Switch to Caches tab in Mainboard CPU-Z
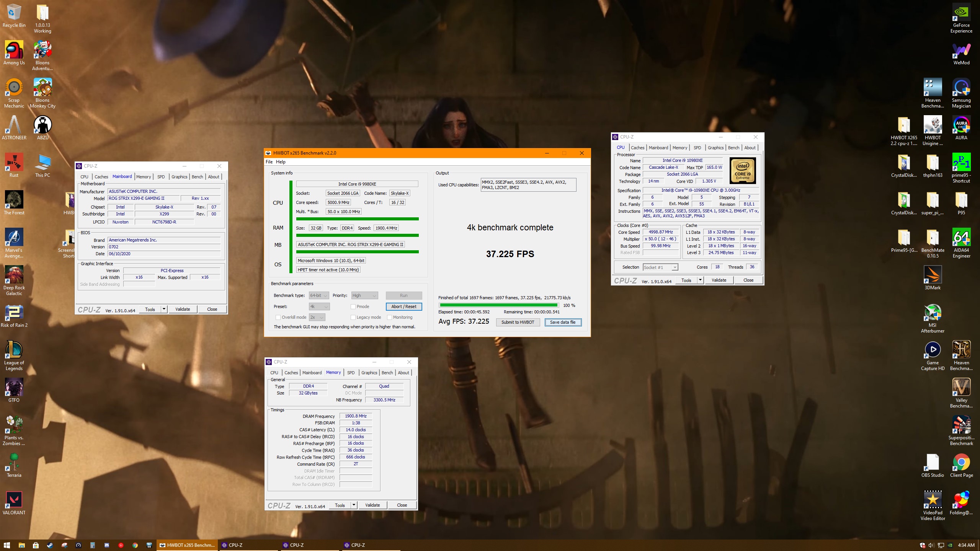The width and height of the screenshot is (980, 551). tap(101, 177)
